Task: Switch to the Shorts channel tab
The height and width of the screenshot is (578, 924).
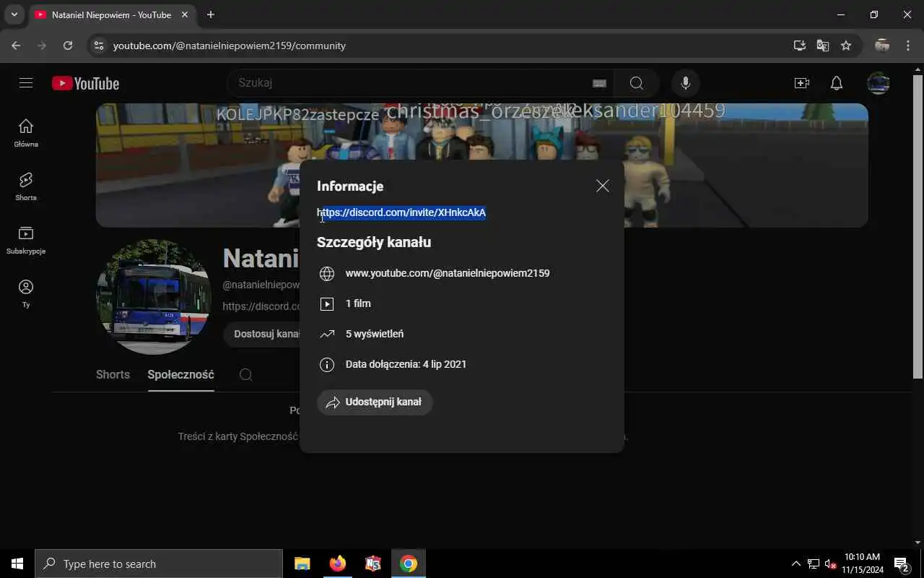Action: tap(113, 375)
